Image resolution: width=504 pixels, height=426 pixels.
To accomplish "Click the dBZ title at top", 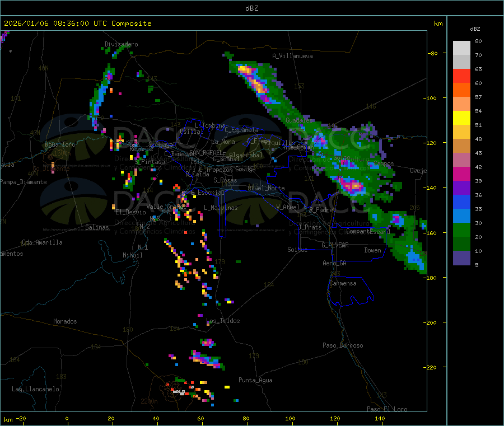I will pyautogui.click(x=251, y=8).
